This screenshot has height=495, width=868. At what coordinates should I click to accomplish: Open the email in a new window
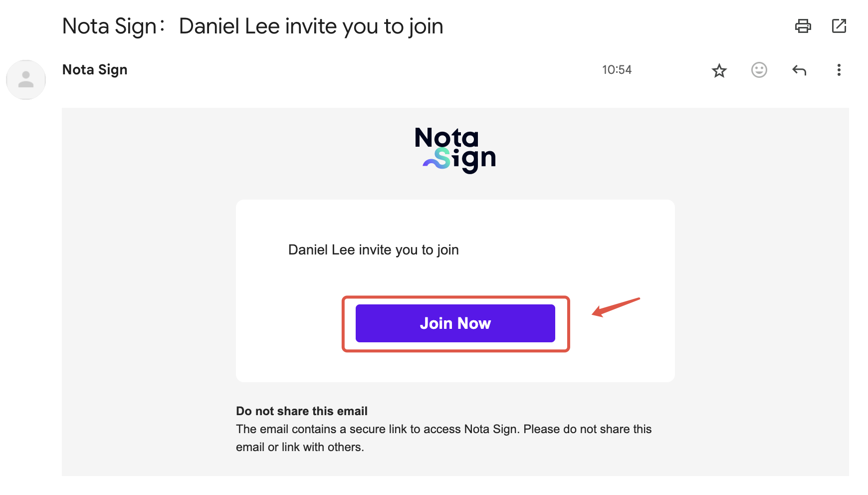pyautogui.click(x=839, y=26)
